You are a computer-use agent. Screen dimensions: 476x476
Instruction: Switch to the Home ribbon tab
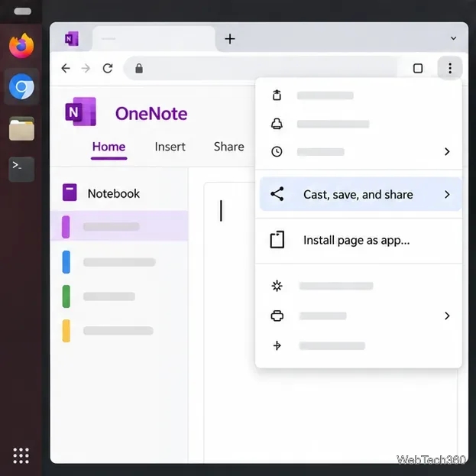(x=108, y=147)
